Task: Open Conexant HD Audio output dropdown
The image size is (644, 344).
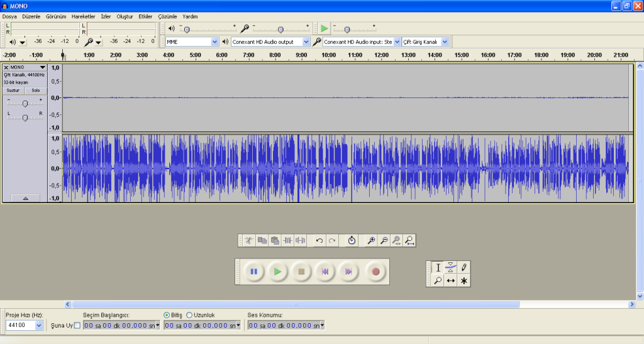Action: tap(306, 42)
